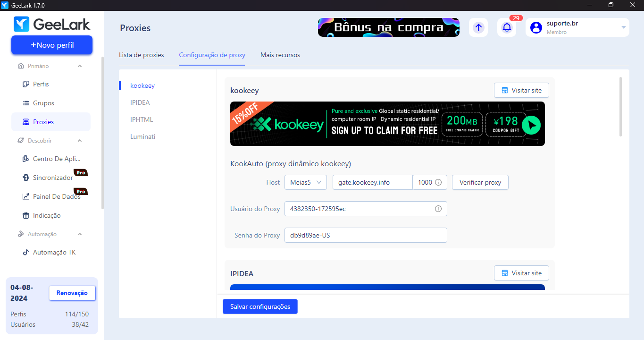644x340 pixels.
Task: Click the KookAuto (proxy dinâmico kookeey) heading
Action: coord(291,164)
